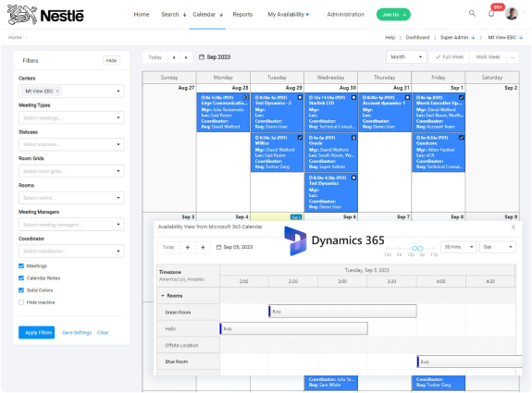Open the Sep 05, 2023 date picker icon
This screenshot has height=393, width=532.
[219, 247]
